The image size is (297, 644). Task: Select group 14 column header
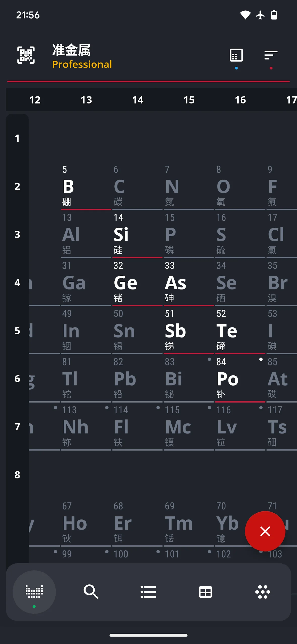coord(138,100)
